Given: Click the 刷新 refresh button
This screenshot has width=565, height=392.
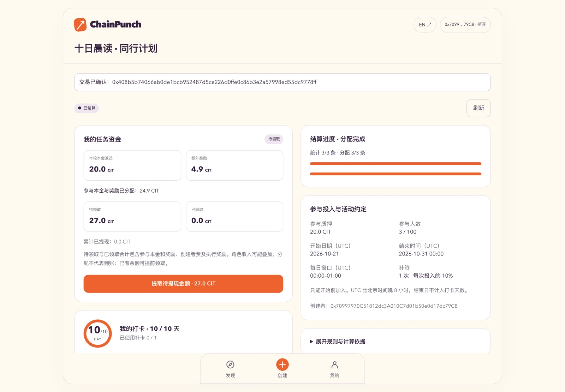Looking at the screenshot, I should [478, 108].
